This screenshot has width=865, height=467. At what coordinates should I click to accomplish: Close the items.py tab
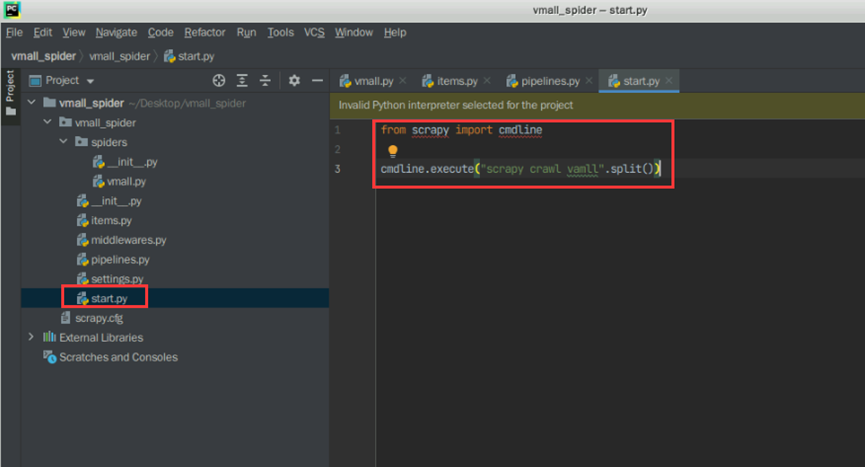pyautogui.click(x=487, y=80)
